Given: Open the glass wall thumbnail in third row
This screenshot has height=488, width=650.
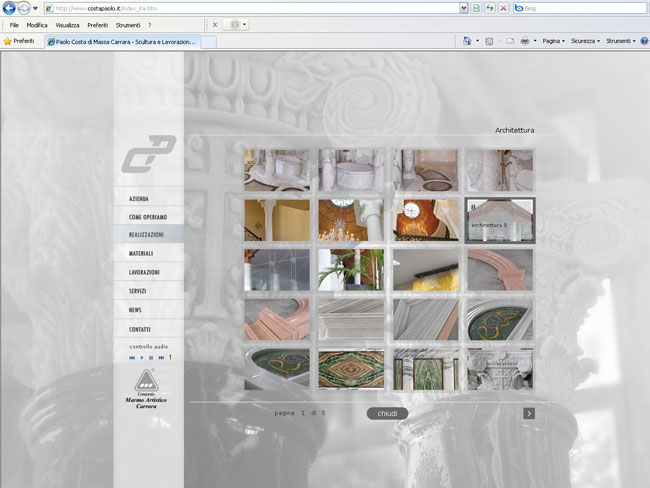Looking at the screenshot, I should click(277, 269).
